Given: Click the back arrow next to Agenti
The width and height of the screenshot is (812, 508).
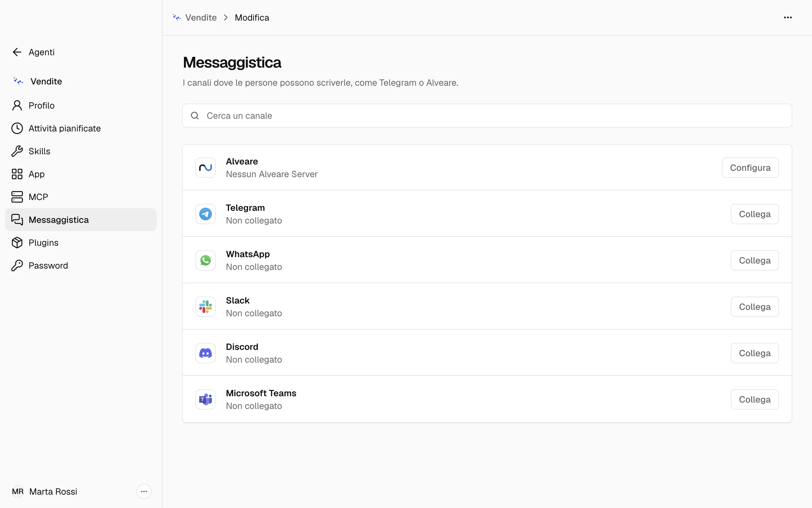Looking at the screenshot, I should tap(17, 52).
